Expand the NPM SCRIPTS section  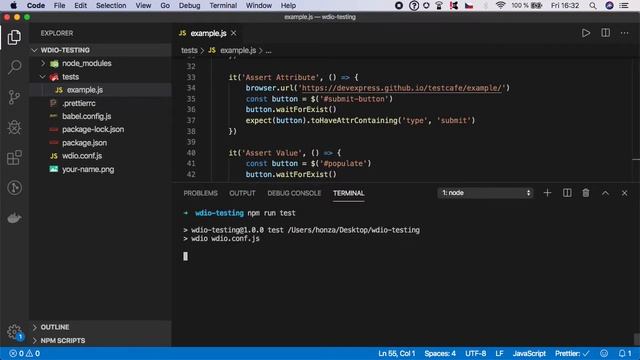[101, 340]
